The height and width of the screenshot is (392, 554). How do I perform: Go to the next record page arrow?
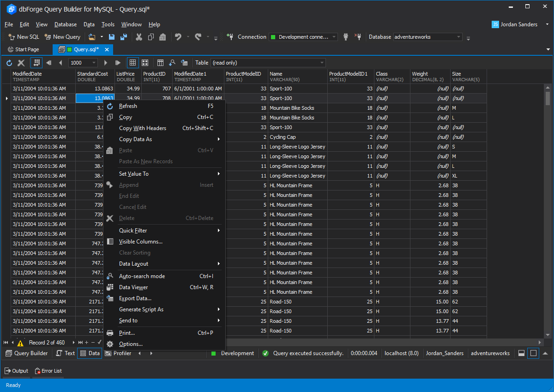[106, 63]
